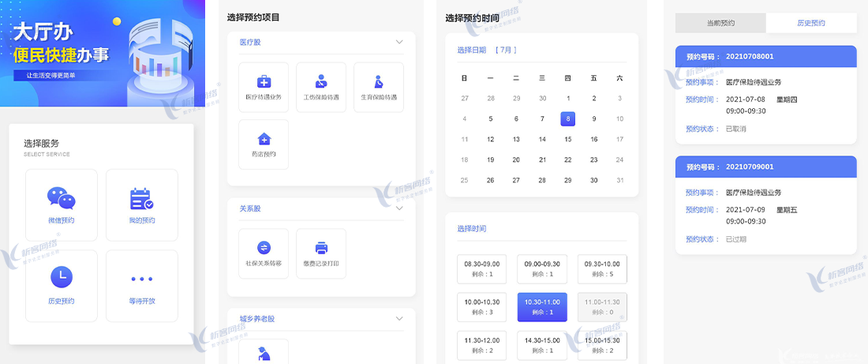Viewport: 868px width, 364px height.
Task: Select 药店预约 pharmacy icon
Action: (x=264, y=139)
